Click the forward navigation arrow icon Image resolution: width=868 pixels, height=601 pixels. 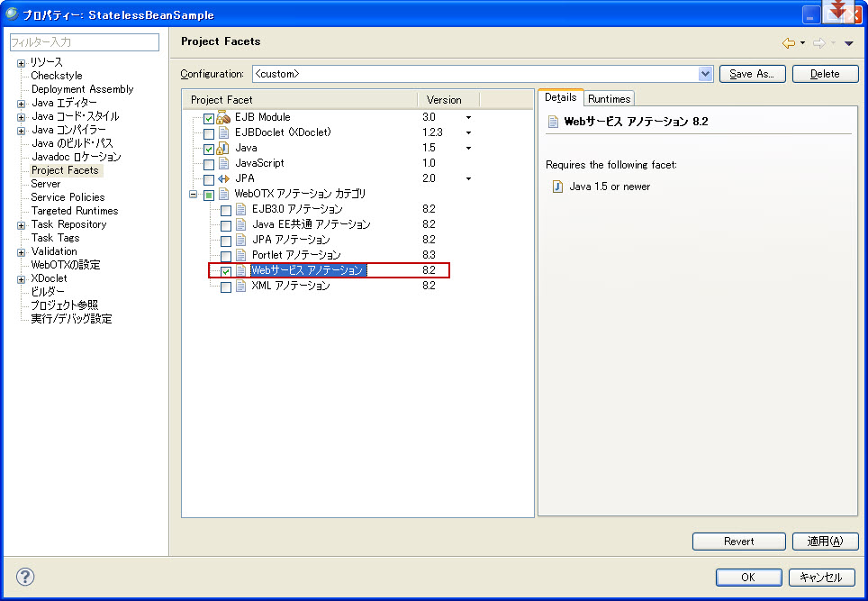point(818,42)
